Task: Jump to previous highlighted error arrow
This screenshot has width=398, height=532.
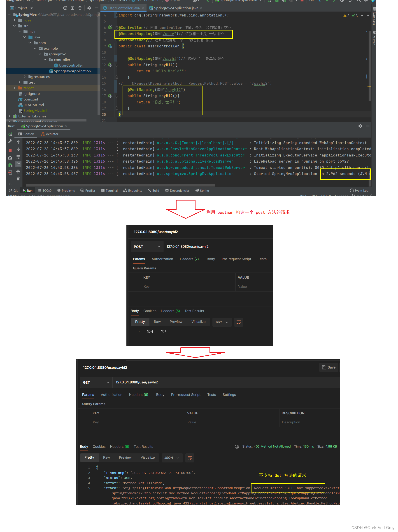Action: point(362,16)
